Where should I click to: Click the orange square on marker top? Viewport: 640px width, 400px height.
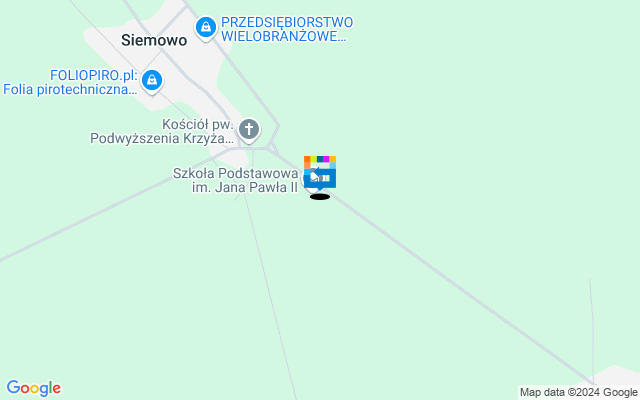(x=307, y=159)
